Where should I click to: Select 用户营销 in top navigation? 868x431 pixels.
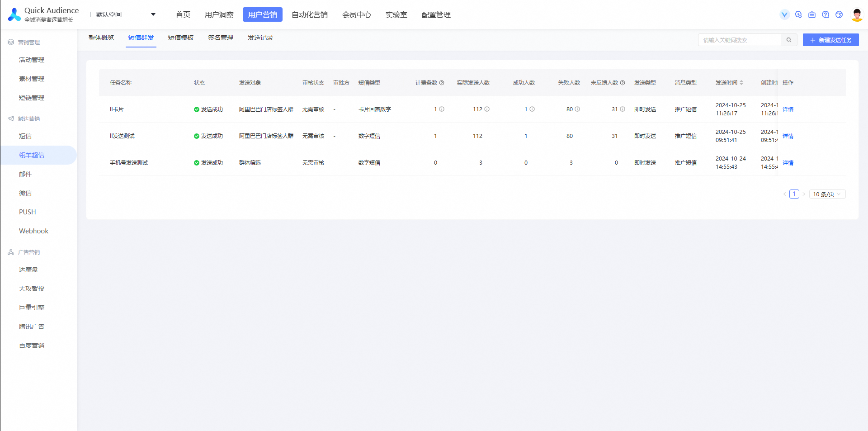[x=263, y=14]
